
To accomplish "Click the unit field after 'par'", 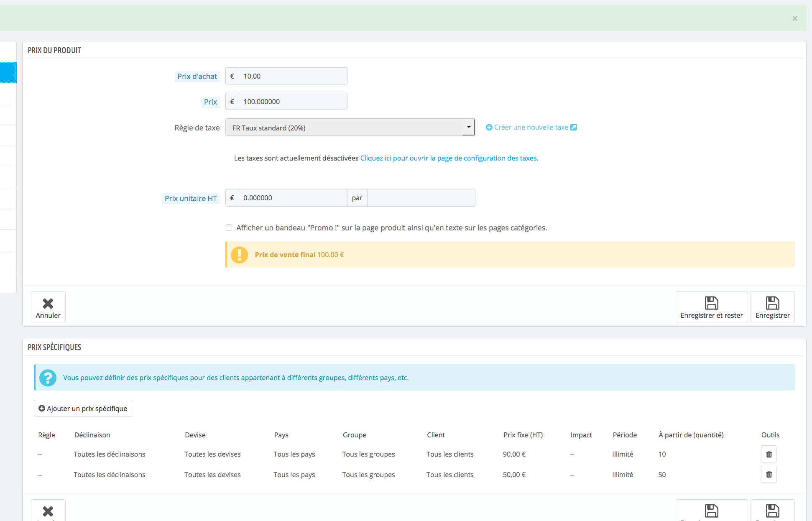I will [421, 198].
